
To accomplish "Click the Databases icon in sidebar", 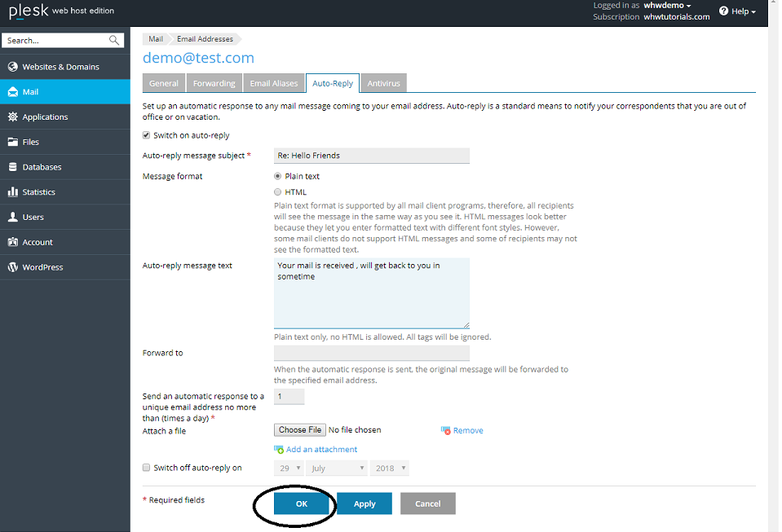I will [x=13, y=167].
